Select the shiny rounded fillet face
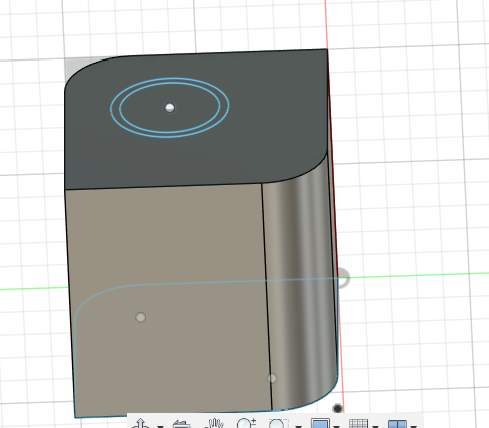 (x=300, y=283)
